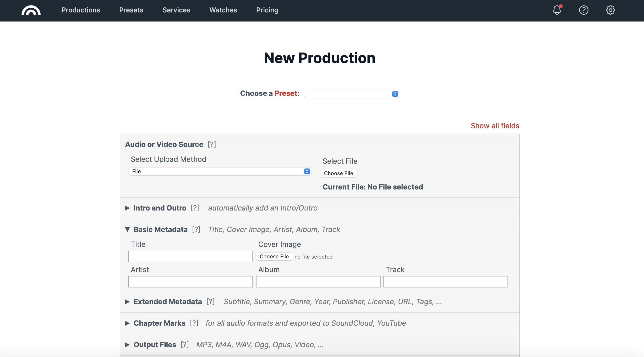Click help [?] next to Chapter Marks
Image resolution: width=644 pixels, height=357 pixels.
(194, 323)
